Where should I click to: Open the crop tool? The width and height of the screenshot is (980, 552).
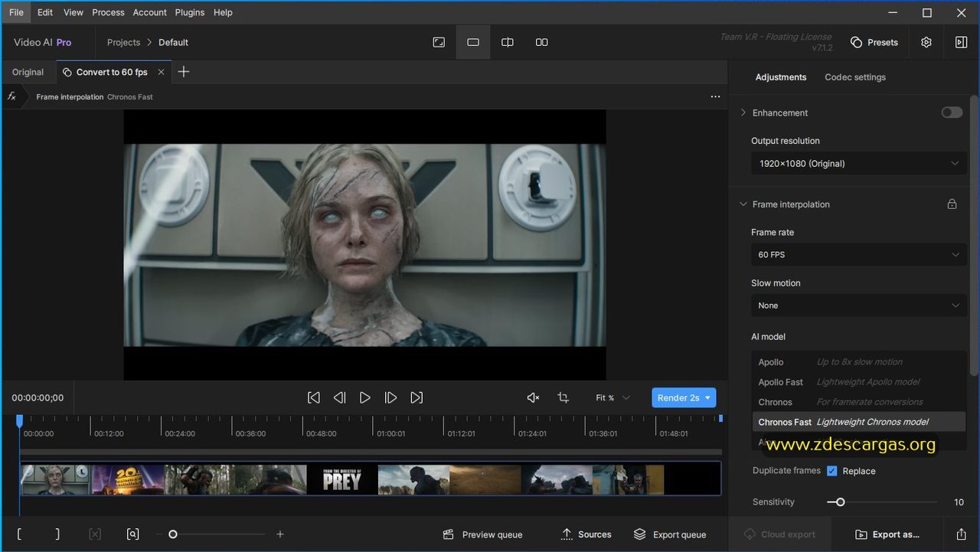point(563,397)
